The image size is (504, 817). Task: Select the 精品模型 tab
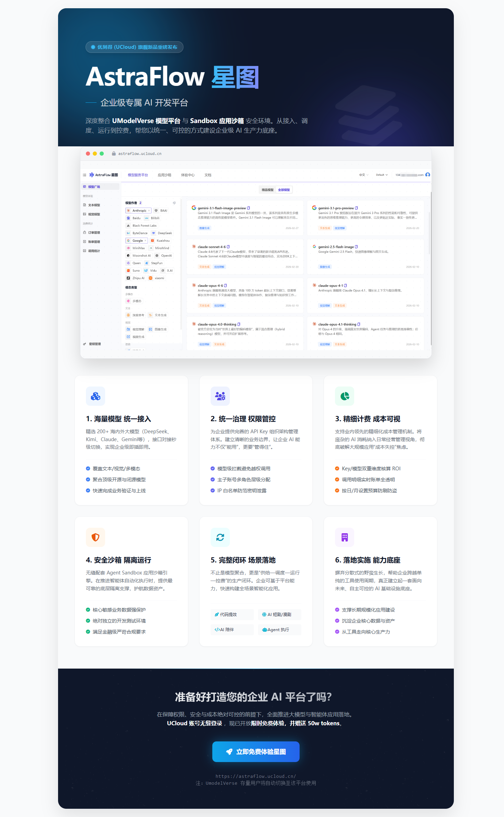tap(268, 190)
